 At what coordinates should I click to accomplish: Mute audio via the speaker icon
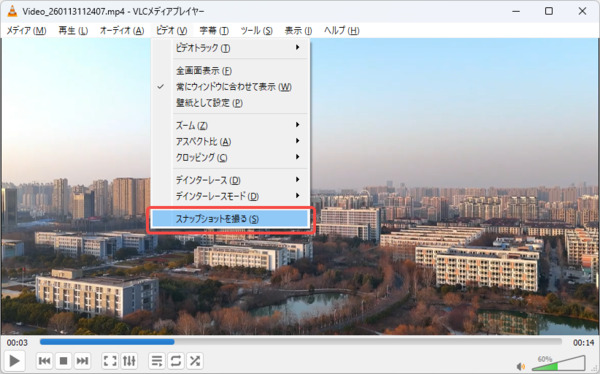click(x=521, y=366)
